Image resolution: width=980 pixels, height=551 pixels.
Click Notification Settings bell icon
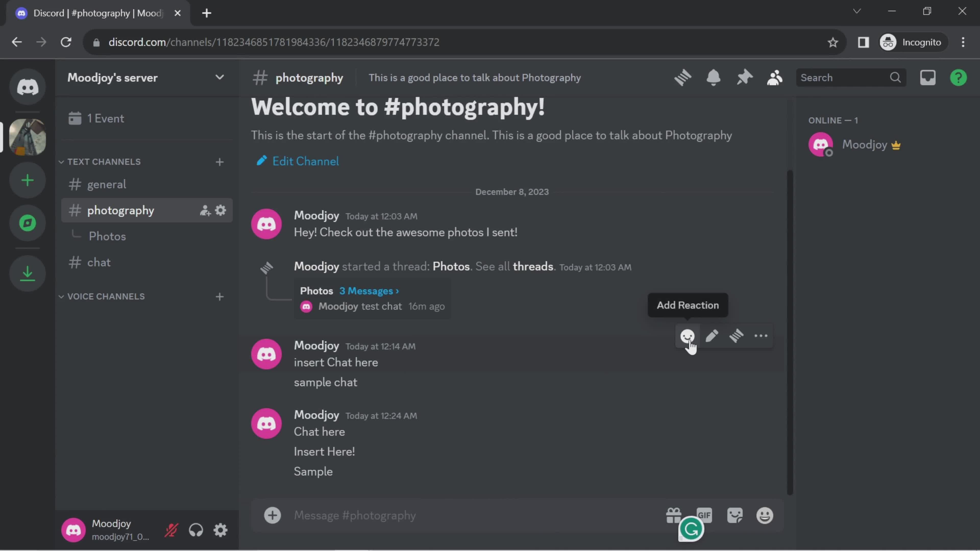[x=713, y=78]
